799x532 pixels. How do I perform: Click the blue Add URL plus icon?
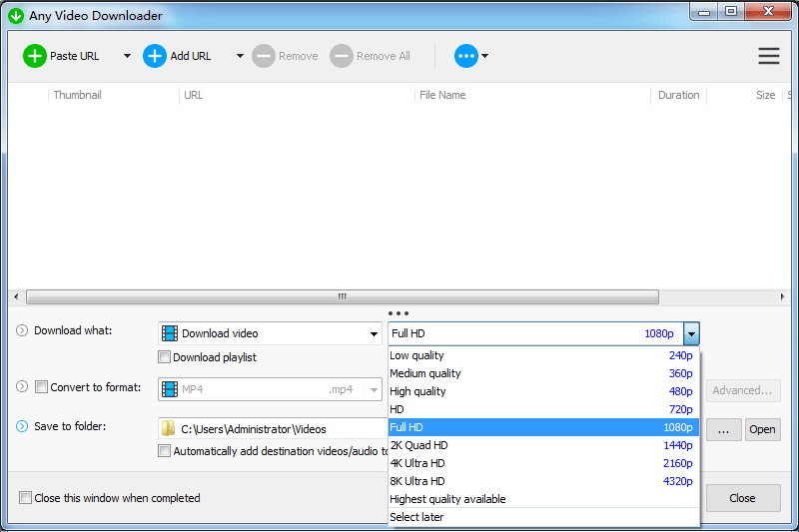[155, 56]
